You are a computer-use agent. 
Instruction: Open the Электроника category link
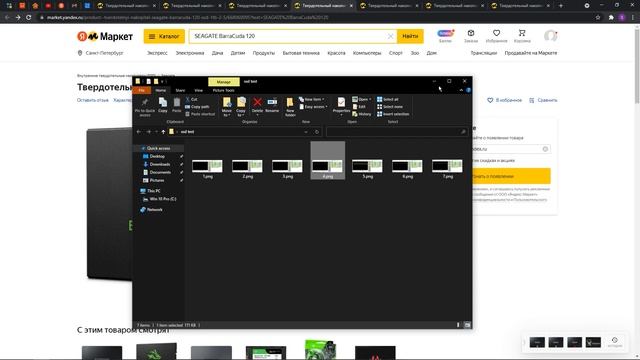click(190, 53)
